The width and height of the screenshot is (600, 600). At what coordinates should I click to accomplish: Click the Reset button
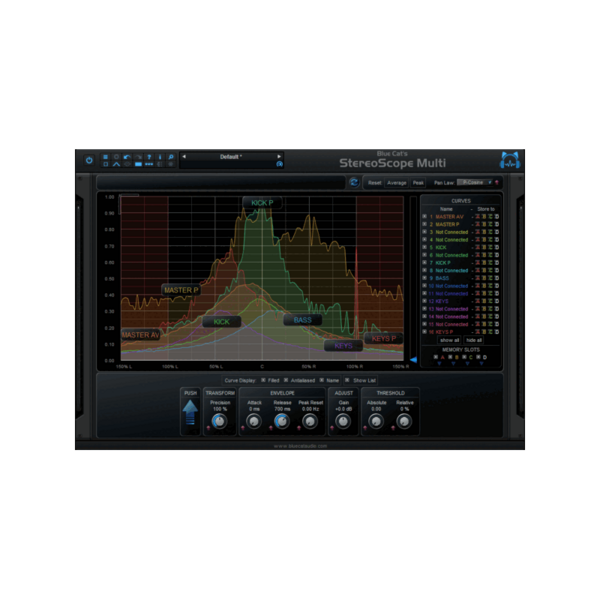(x=374, y=183)
